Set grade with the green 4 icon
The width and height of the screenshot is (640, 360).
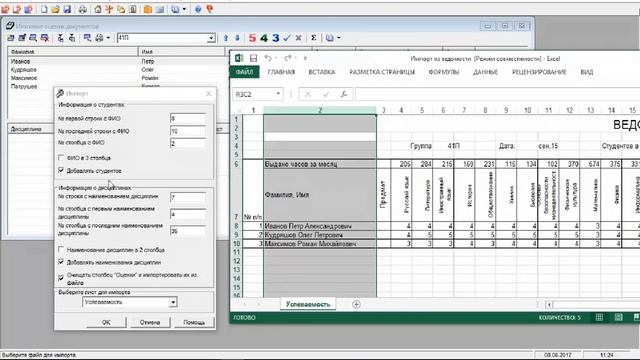click(264, 38)
